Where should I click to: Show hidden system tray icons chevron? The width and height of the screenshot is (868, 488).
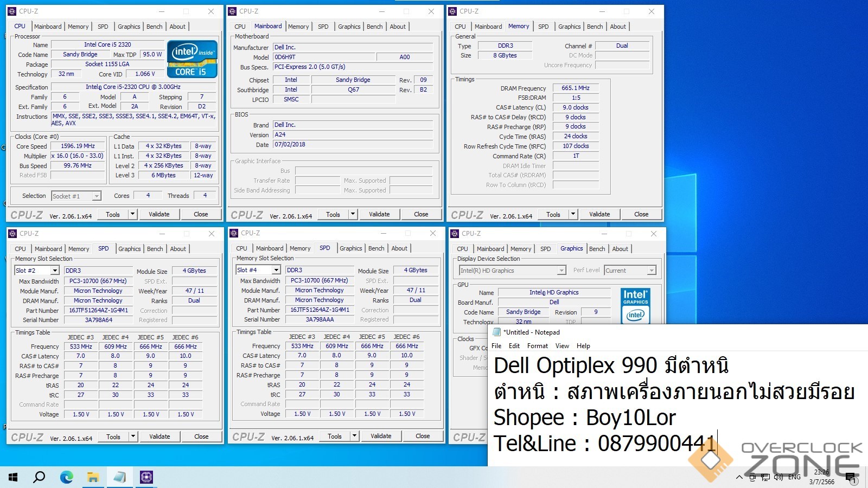click(x=739, y=477)
